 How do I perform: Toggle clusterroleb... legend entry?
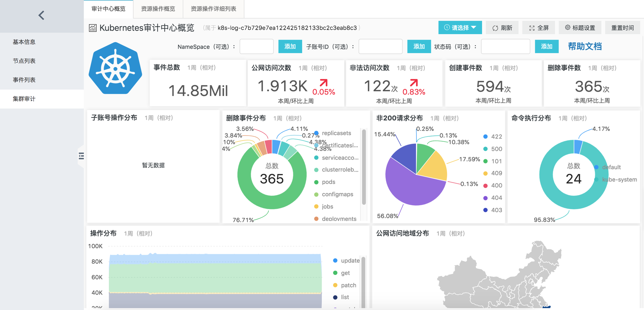[x=336, y=170]
